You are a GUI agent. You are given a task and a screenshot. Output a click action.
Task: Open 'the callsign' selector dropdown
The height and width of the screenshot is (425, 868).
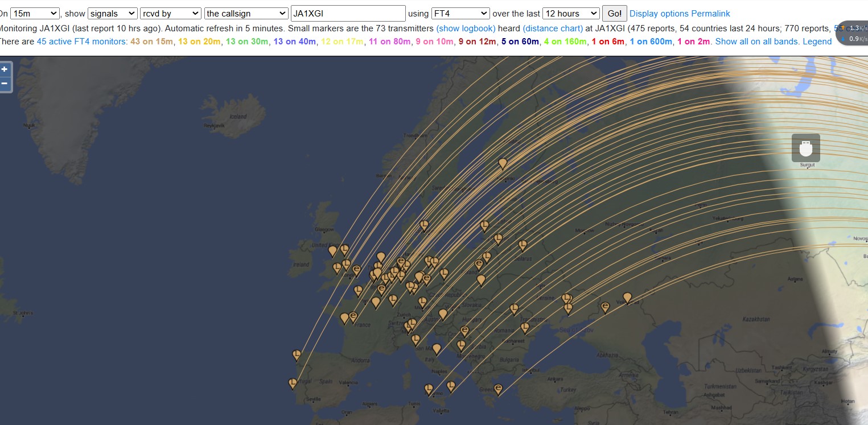point(246,13)
